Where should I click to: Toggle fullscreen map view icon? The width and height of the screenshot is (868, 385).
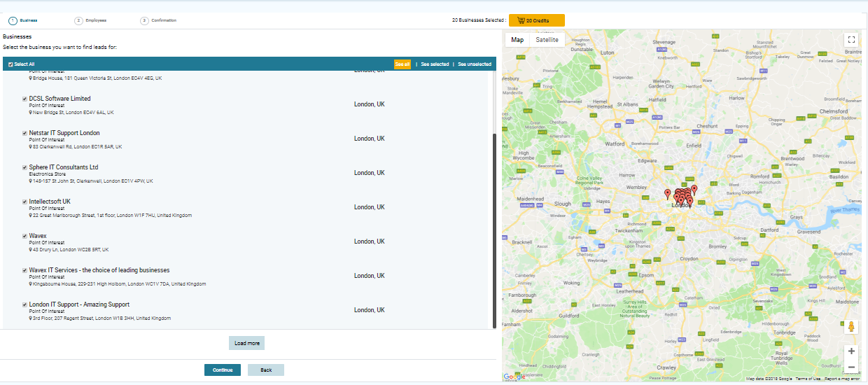tap(850, 40)
